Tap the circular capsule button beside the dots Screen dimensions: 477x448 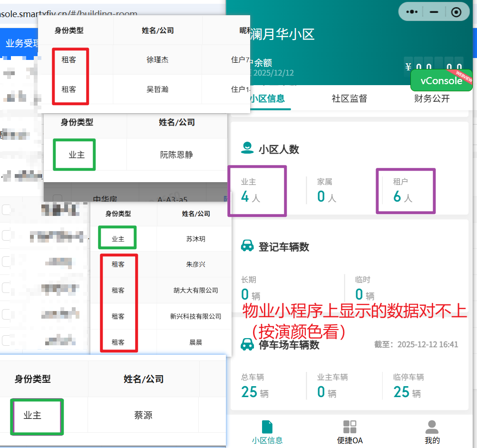coord(456,12)
